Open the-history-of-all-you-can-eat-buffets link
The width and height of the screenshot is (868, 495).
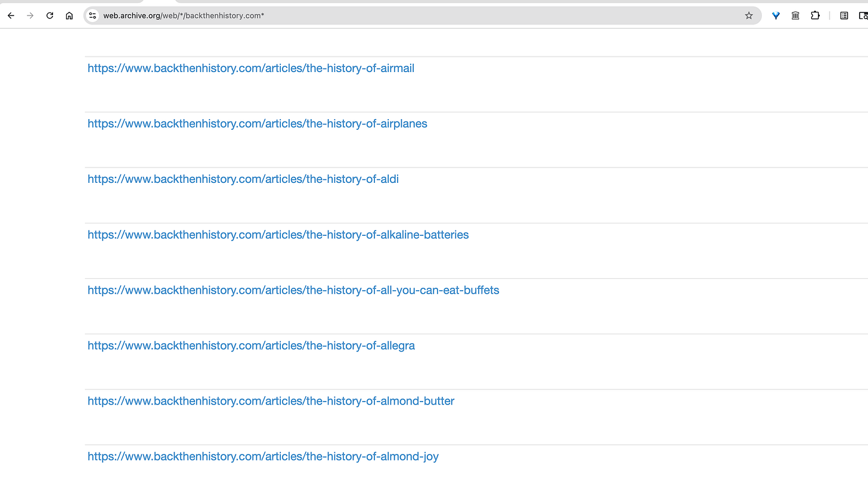click(x=293, y=290)
